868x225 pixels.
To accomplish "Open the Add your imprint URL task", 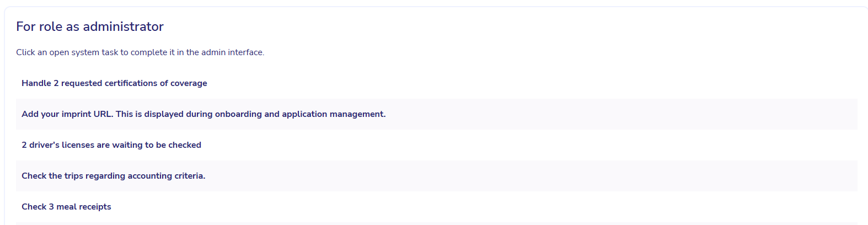I will 203,114.
